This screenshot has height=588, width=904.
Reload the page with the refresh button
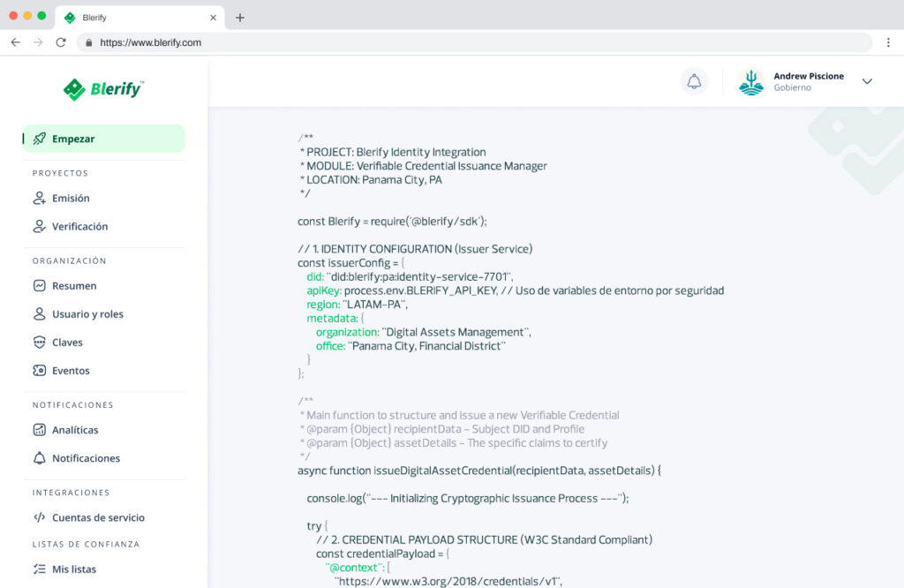coord(61,42)
